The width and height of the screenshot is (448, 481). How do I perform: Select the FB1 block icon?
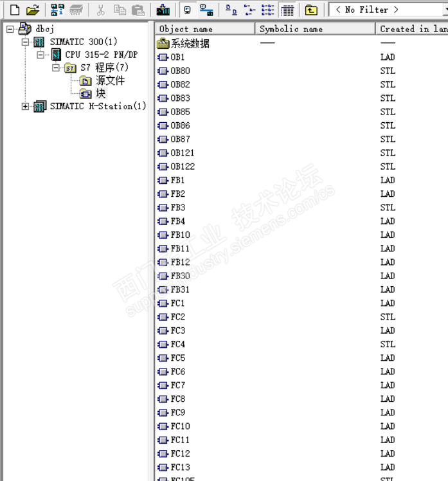click(163, 180)
